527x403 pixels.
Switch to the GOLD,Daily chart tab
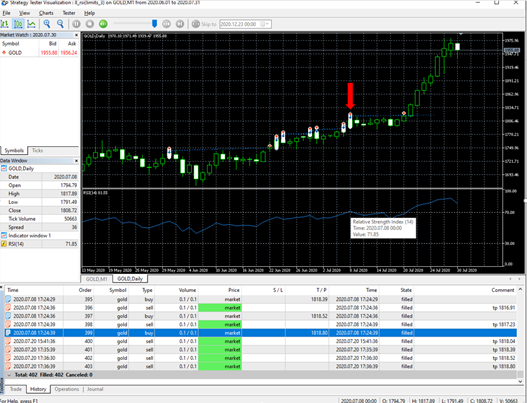point(130,279)
